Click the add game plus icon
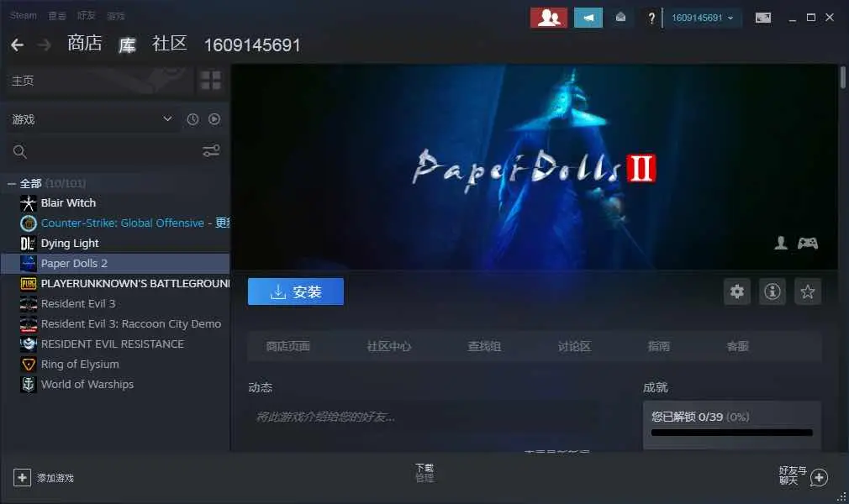The image size is (849, 504). 22,477
